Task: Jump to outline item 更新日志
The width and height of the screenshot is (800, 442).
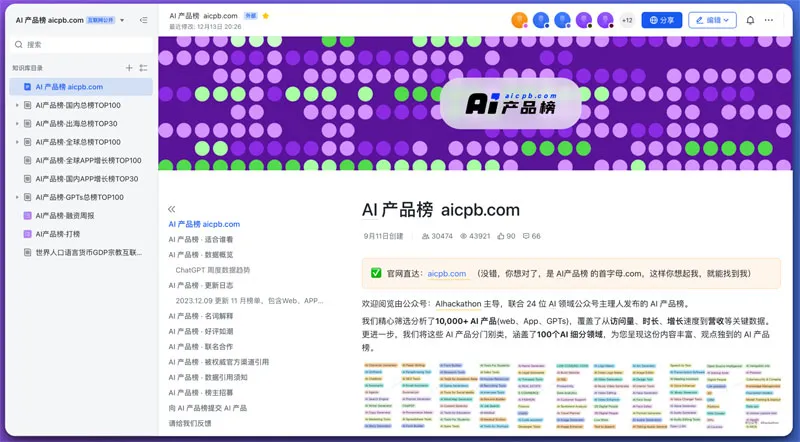Action: pyautogui.click(x=201, y=285)
